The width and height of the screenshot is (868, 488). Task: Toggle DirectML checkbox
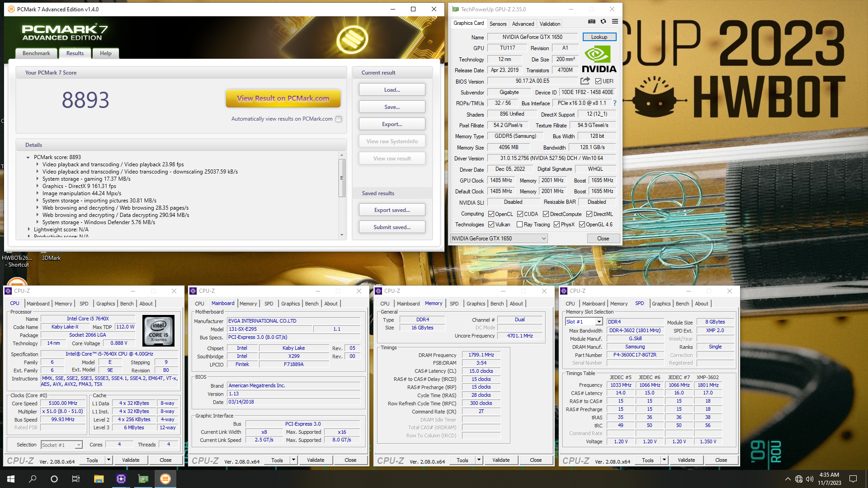[x=589, y=214]
